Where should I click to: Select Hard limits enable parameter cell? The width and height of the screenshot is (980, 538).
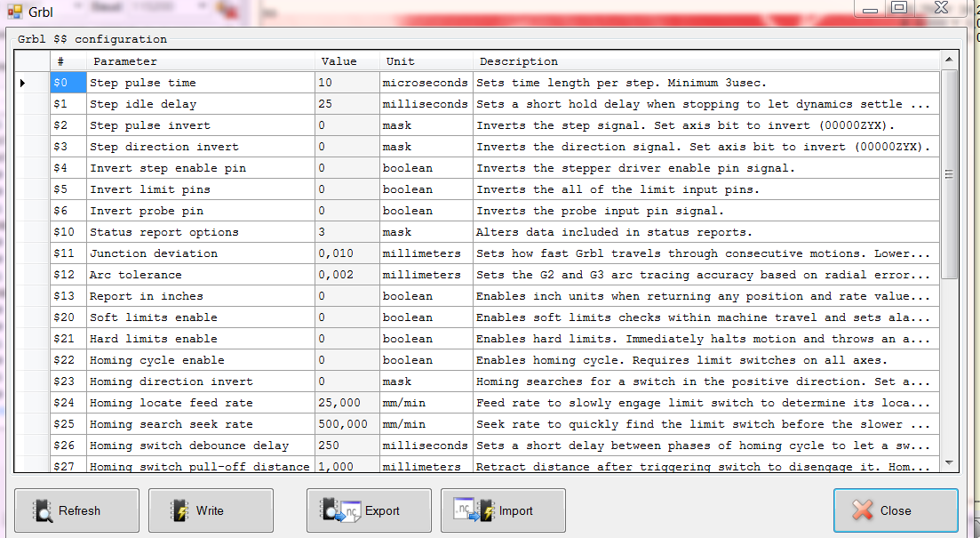(x=201, y=339)
